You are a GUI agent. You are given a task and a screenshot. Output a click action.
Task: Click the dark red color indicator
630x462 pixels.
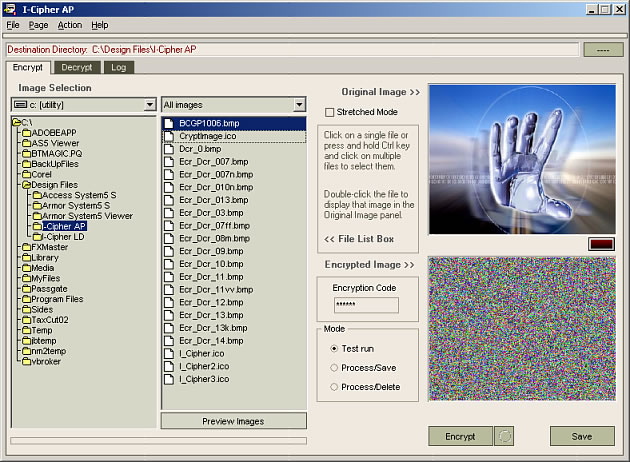pos(600,243)
